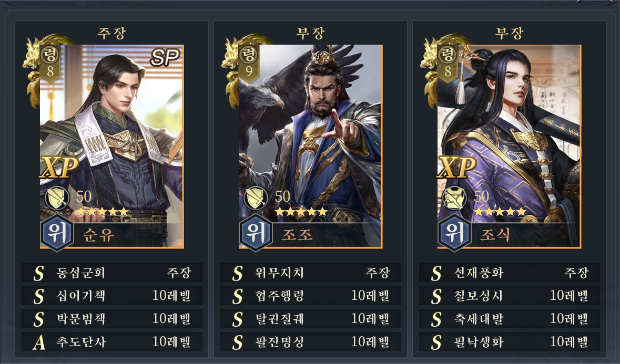This screenshot has width=620, height=364.
Task: Click the archer troop icon on 조식's card
Action: pos(454,197)
